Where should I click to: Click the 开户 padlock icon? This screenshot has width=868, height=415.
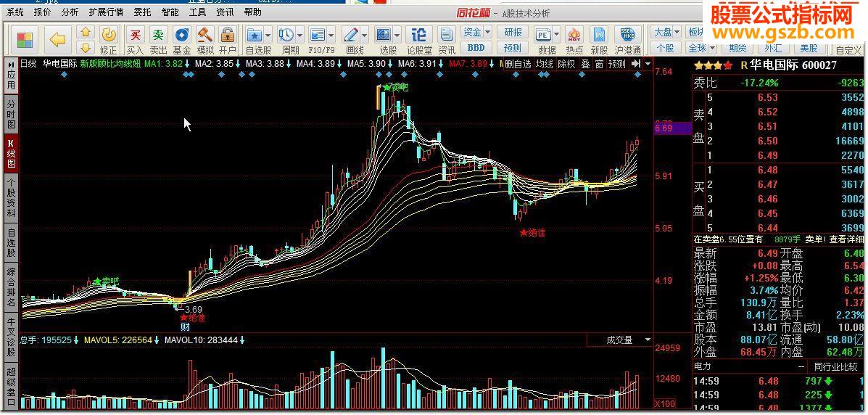228,35
